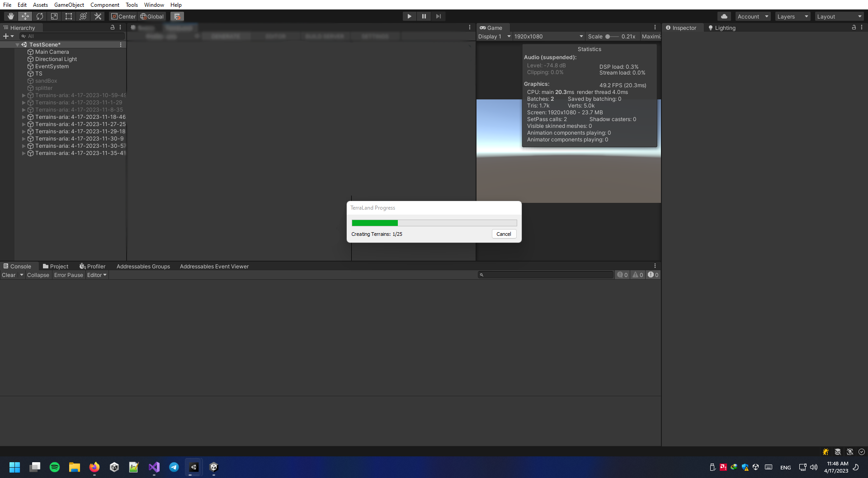868x478 pixels.
Task: Select the Scale tool
Action: [x=54, y=16]
